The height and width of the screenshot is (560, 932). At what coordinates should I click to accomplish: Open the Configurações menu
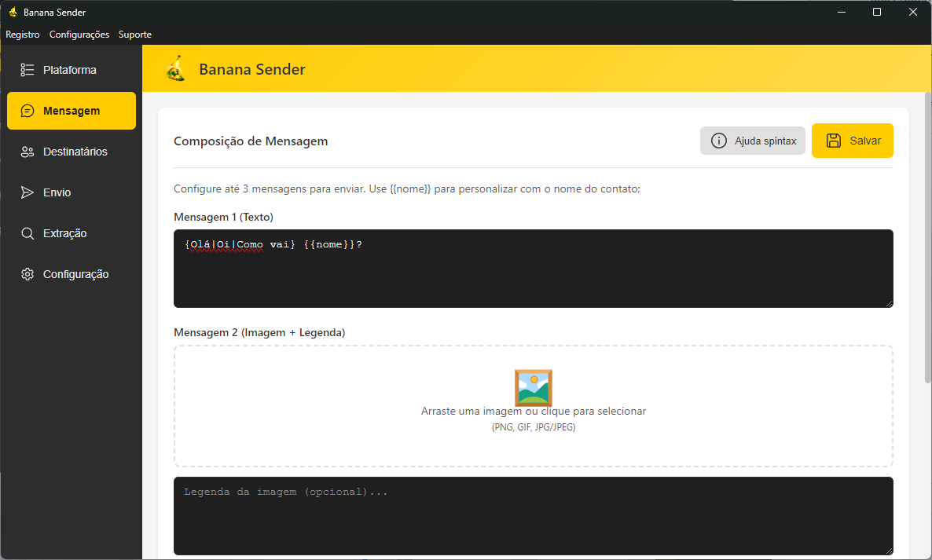(x=79, y=35)
